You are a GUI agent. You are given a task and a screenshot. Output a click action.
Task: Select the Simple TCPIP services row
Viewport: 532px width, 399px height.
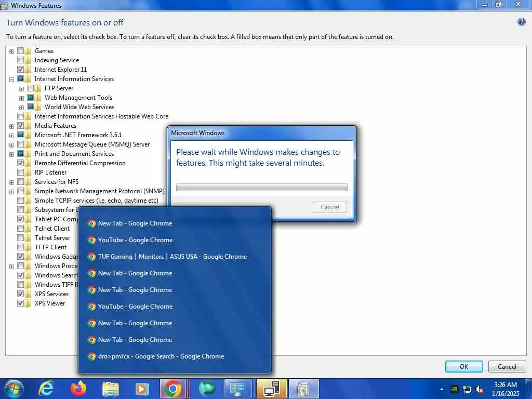96,201
